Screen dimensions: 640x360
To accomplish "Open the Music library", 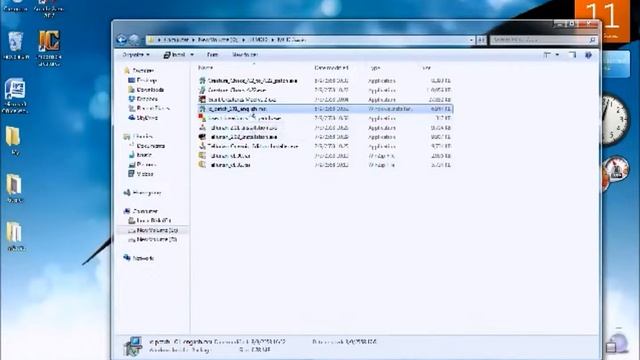I will click(140, 155).
